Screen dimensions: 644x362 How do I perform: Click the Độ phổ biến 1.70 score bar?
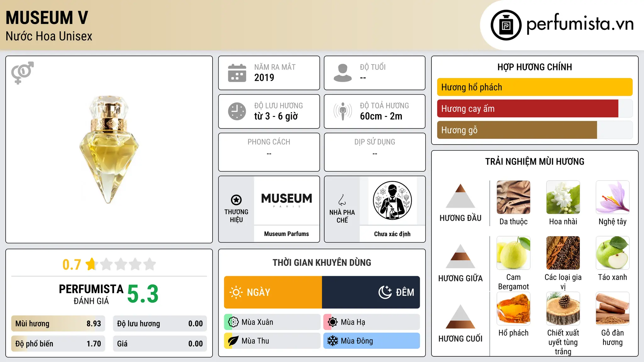pyautogui.click(x=58, y=344)
